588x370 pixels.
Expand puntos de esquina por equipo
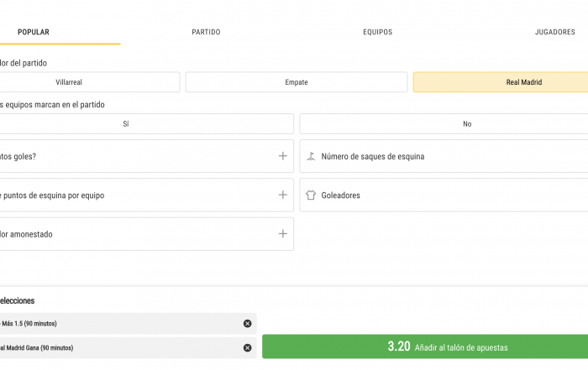click(283, 195)
